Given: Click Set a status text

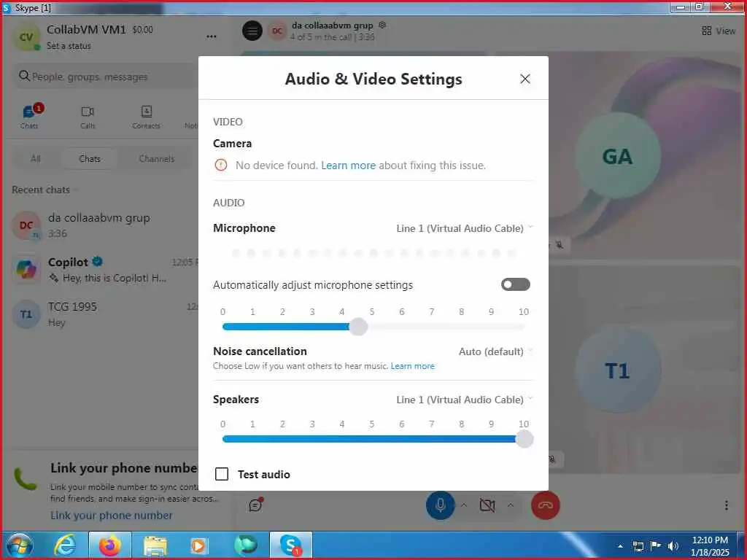Looking at the screenshot, I should coord(69,46).
